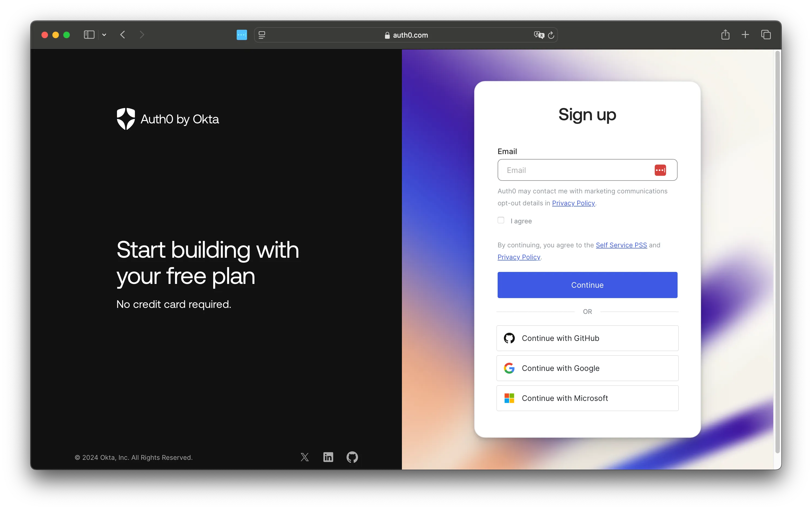Viewport: 812px width, 510px height.
Task: Click Continue with Google button
Action: point(587,368)
